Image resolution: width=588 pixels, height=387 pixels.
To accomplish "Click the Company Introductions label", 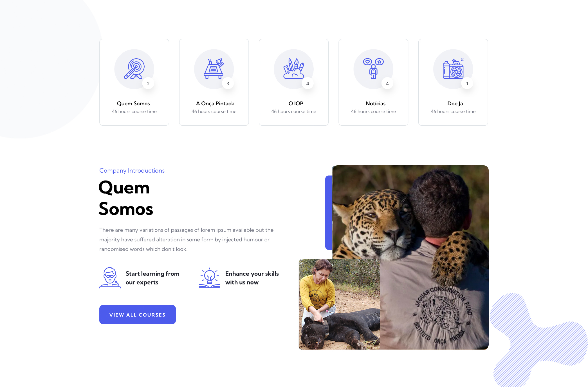I will click(132, 170).
